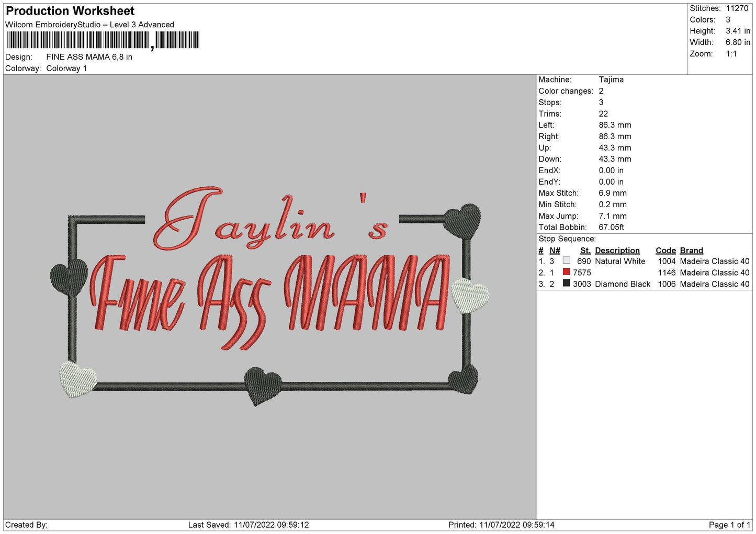The height and width of the screenshot is (534, 756).
Task: Click the Machine value "Tajima"
Action: pos(611,79)
